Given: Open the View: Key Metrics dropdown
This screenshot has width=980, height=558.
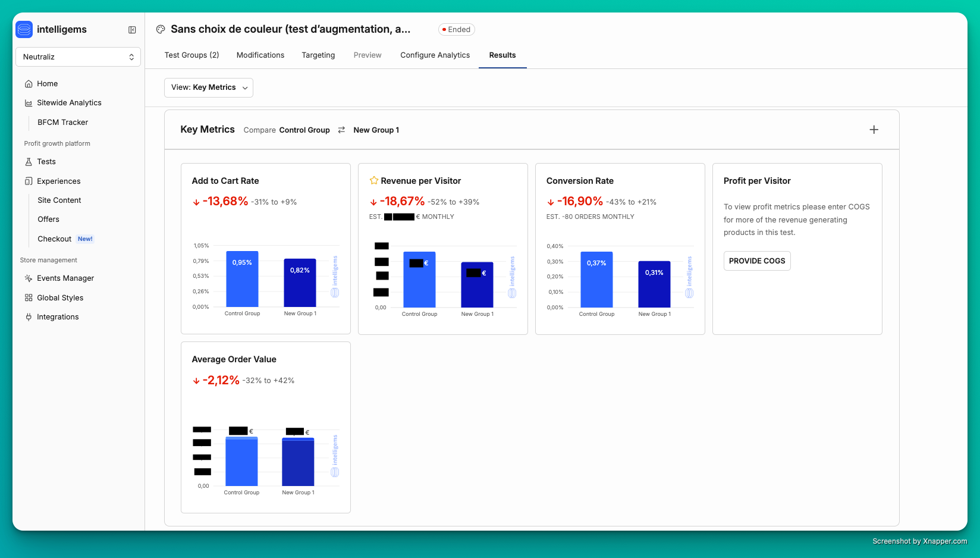Looking at the screenshot, I should coord(209,87).
